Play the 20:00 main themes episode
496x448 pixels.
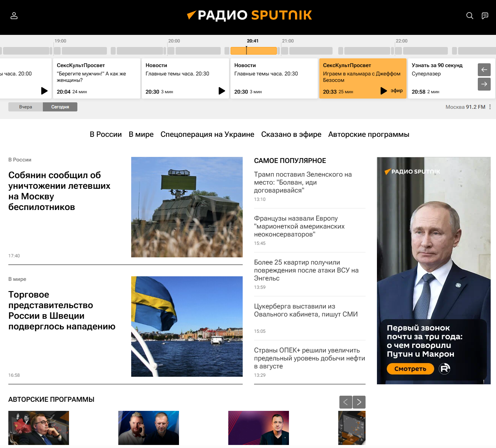coord(44,91)
